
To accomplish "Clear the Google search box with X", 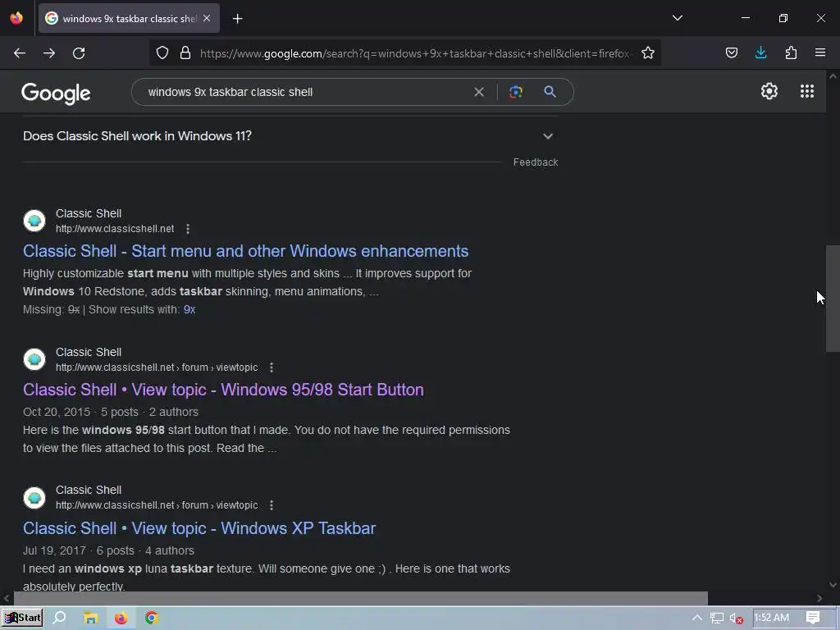I will coord(479,92).
